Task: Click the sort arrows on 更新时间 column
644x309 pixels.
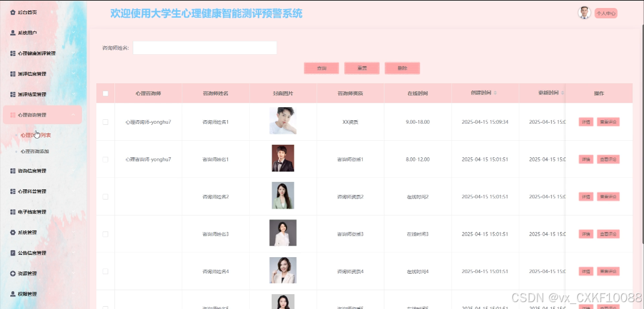Action: (563, 93)
